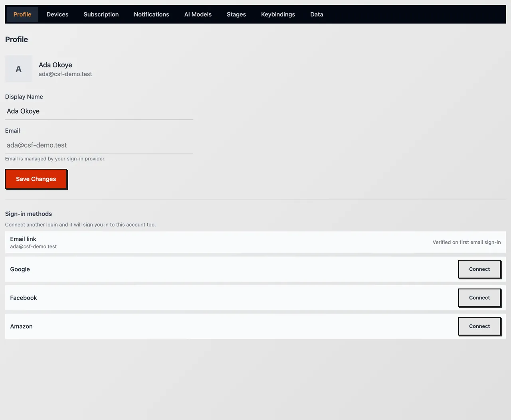The height and width of the screenshot is (420, 511).
Task: Click the Ada Okoye name beside avatar
Action: (x=55, y=65)
